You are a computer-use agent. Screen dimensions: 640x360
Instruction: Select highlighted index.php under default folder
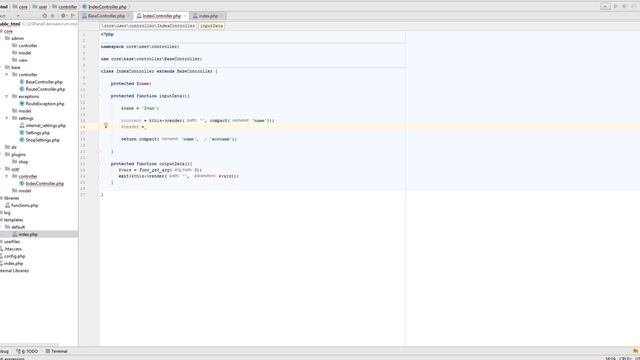[x=28, y=234]
